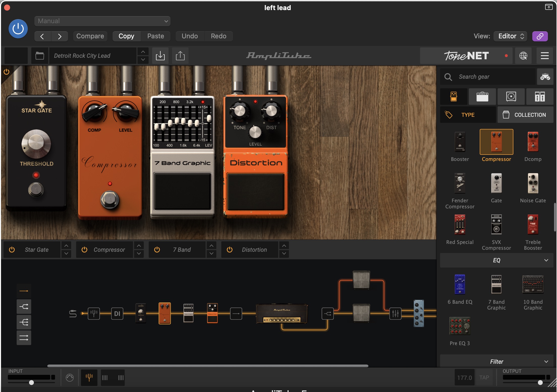
Task: Select the stomp pedals gear tab
Action: 454,97
